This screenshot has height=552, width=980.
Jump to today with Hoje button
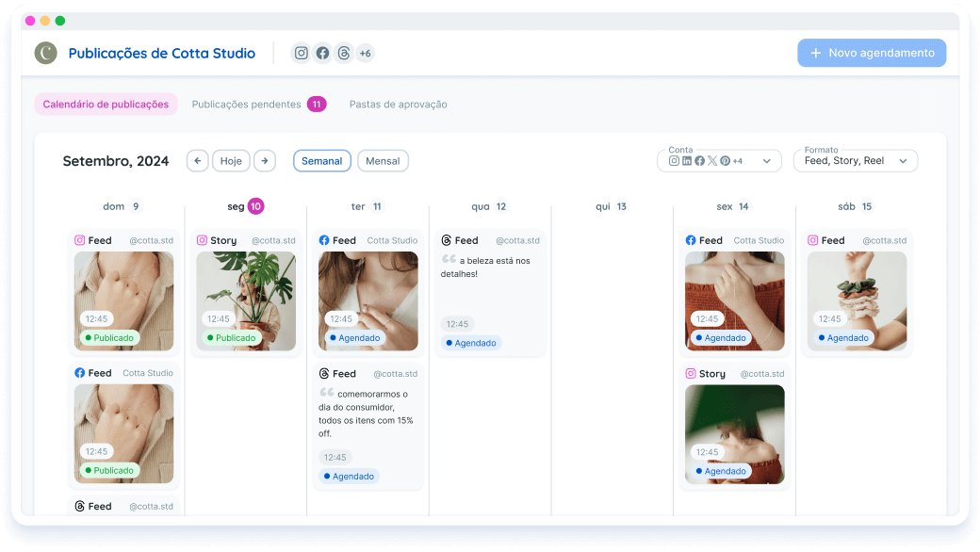click(231, 161)
